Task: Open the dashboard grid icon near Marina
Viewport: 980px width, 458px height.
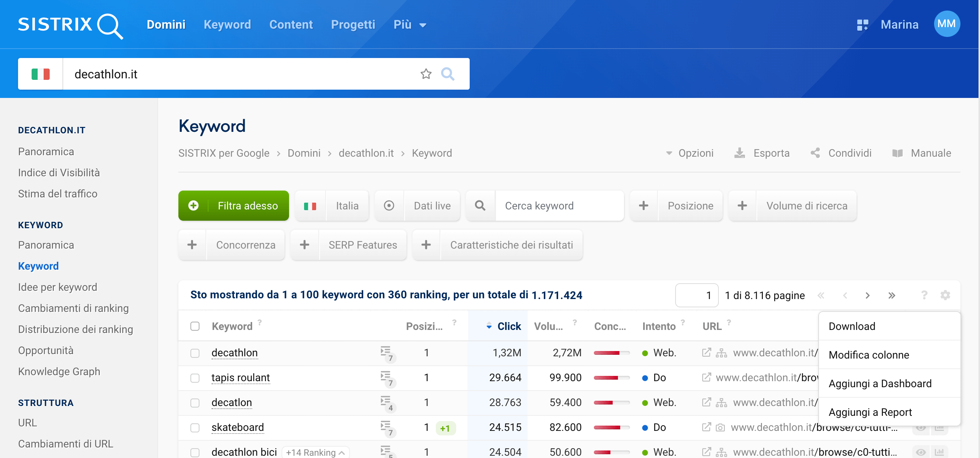Action: point(862,25)
